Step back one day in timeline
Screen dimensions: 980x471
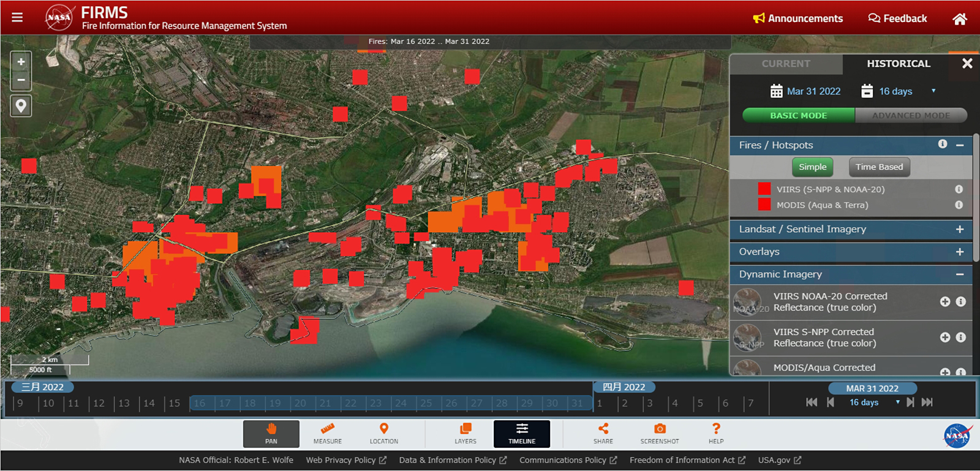[x=831, y=402]
